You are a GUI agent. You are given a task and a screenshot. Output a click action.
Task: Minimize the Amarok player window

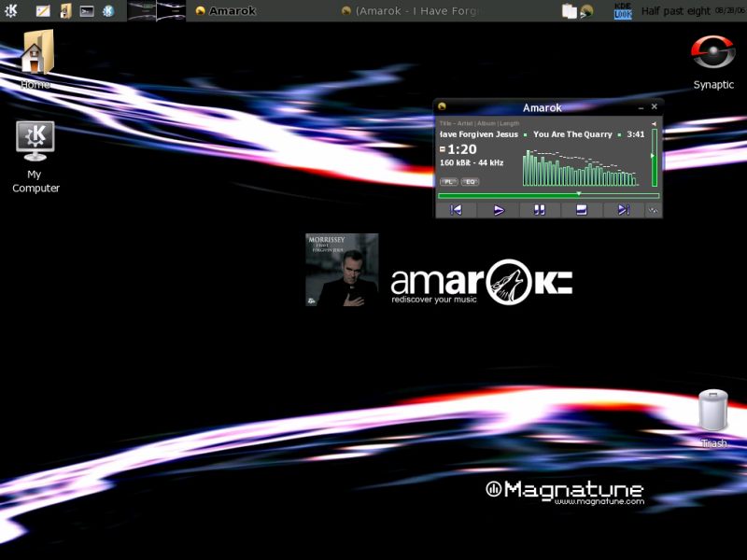point(641,107)
